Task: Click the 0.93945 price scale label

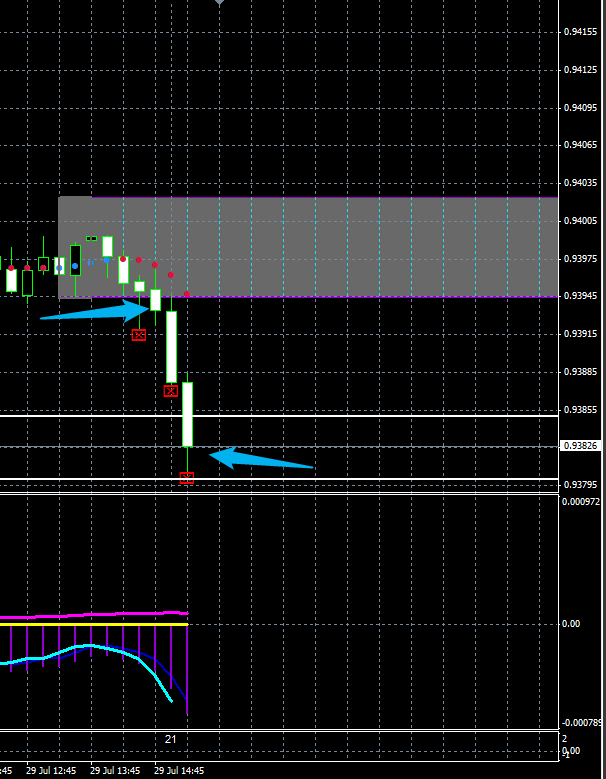Action: coord(580,296)
